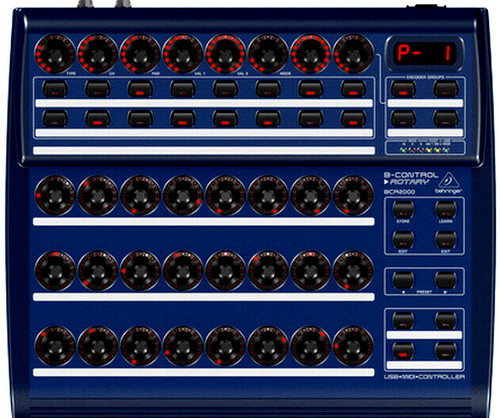Image resolution: width=500 pixels, height=418 pixels.
Task: Select the fourth Encoder Groups button
Action: [x=446, y=119]
